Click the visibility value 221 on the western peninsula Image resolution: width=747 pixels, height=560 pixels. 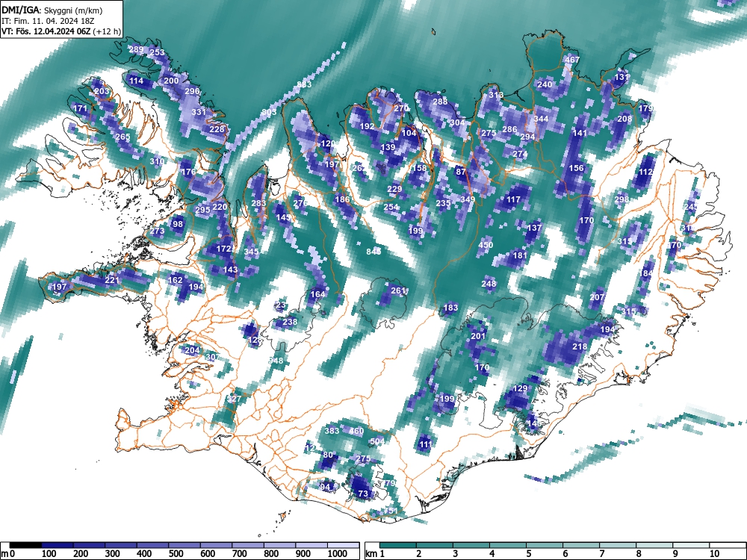pos(112,280)
